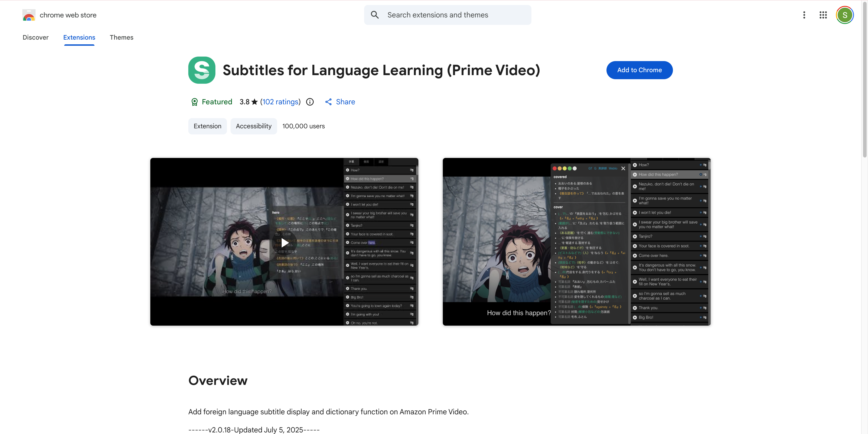
Task: Select the Extensions tab
Action: (79, 37)
